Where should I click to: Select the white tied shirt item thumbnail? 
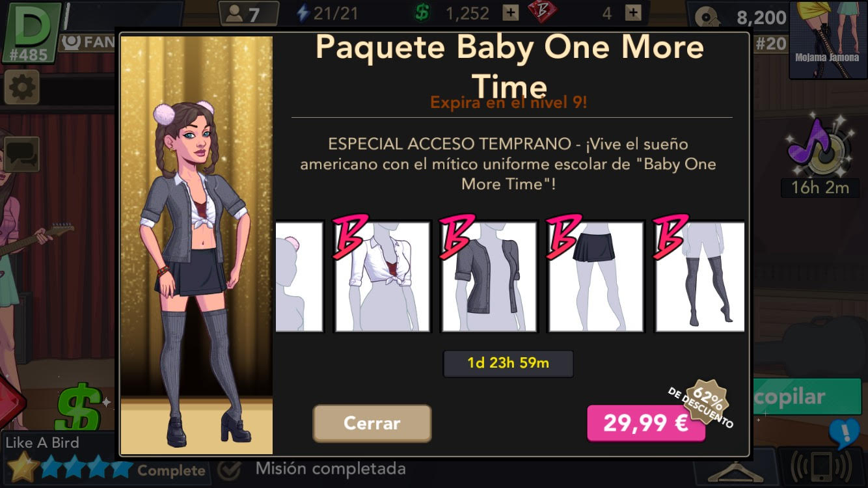pyautogui.click(x=383, y=277)
